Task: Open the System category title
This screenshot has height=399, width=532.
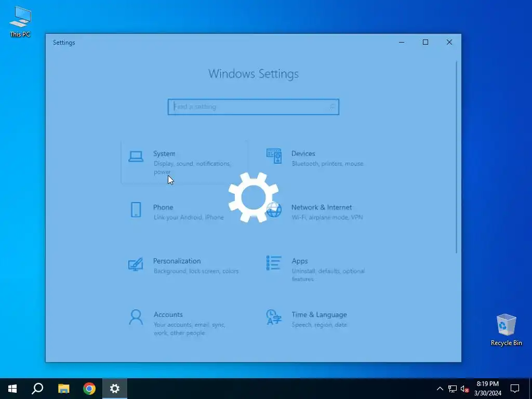Action: (164, 154)
